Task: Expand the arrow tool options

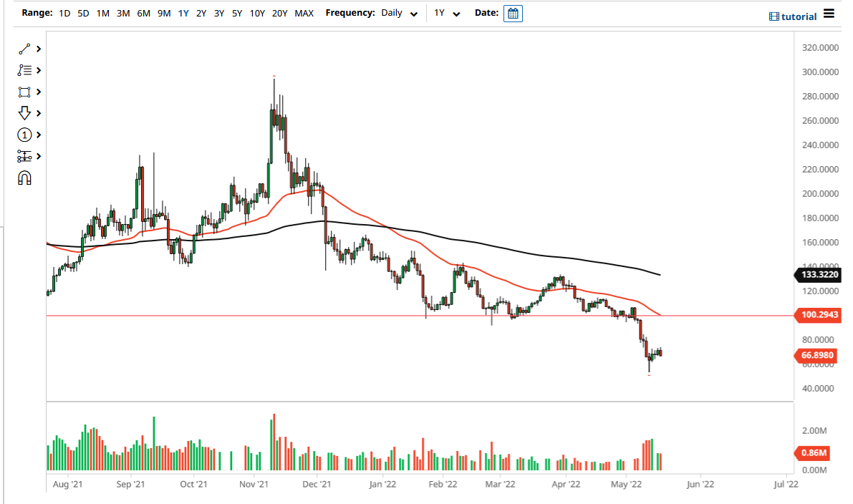Action: [x=39, y=113]
